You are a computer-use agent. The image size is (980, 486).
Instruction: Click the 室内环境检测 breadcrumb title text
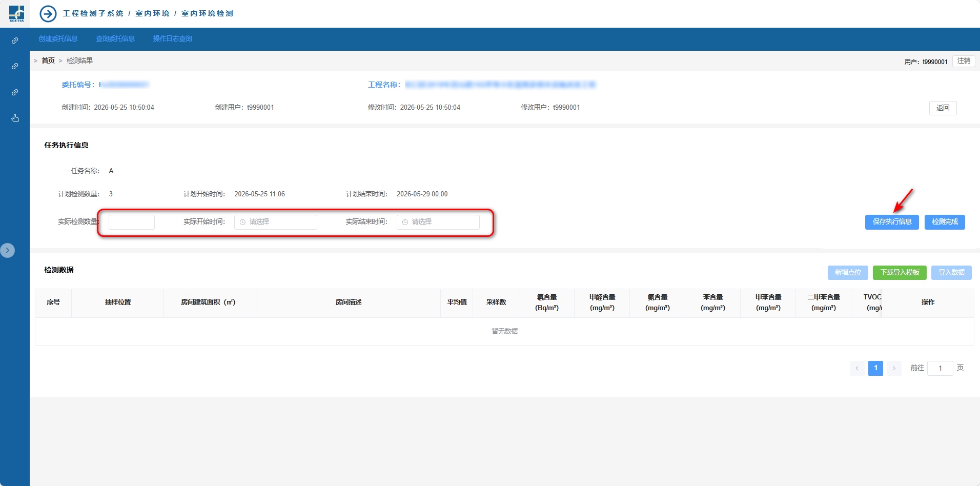207,13
